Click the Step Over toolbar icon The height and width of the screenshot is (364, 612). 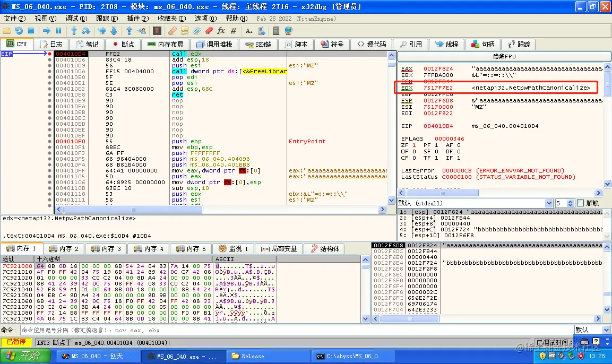pyautogui.click(x=87, y=31)
